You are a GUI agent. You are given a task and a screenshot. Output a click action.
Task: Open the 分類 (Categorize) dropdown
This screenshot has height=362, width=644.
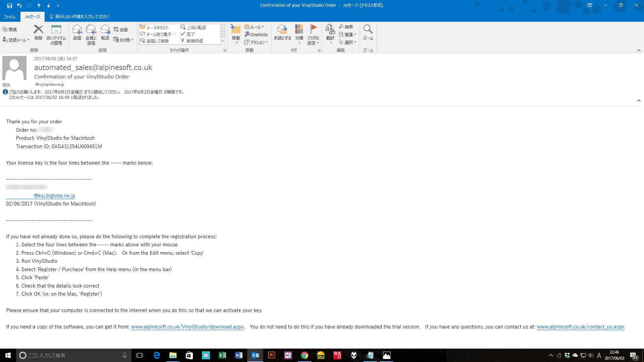299,34
